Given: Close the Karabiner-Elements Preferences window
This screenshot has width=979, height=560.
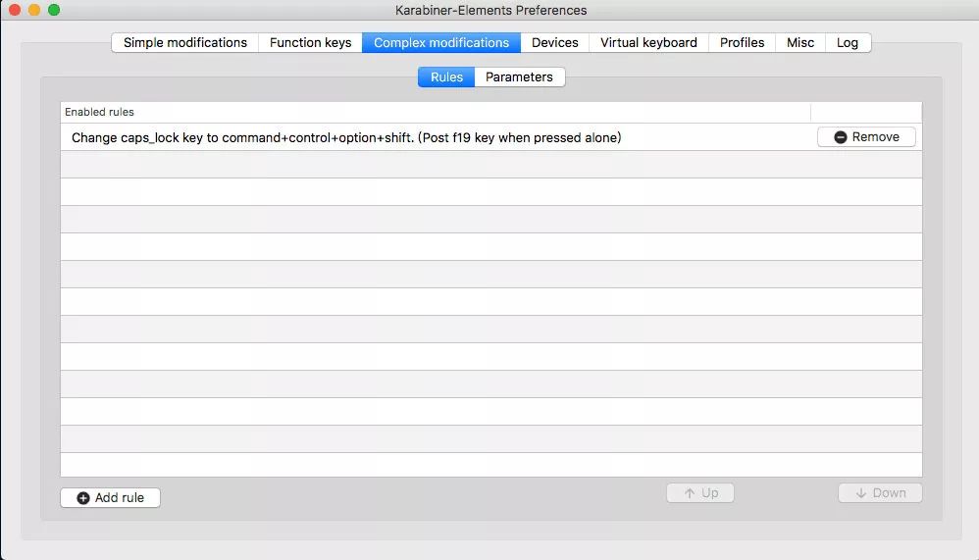Looking at the screenshot, I should click(x=15, y=10).
